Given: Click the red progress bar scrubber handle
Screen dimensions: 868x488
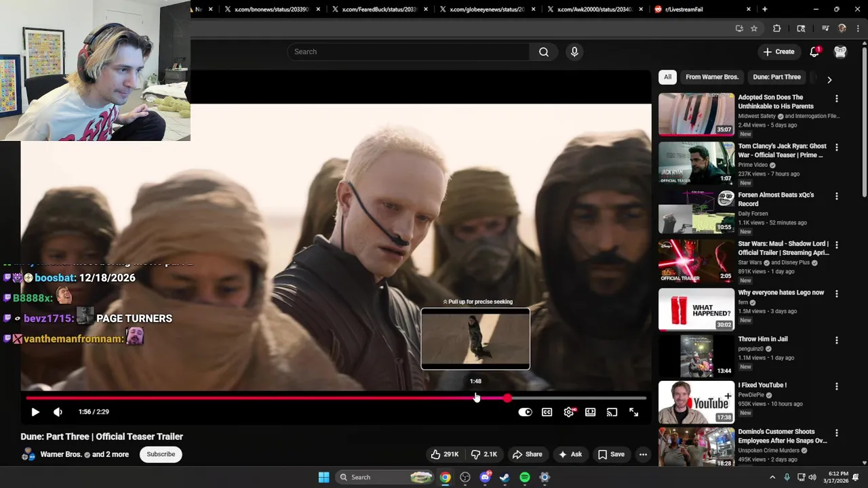Looking at the screenshot, I should click(x=507, y=399).
